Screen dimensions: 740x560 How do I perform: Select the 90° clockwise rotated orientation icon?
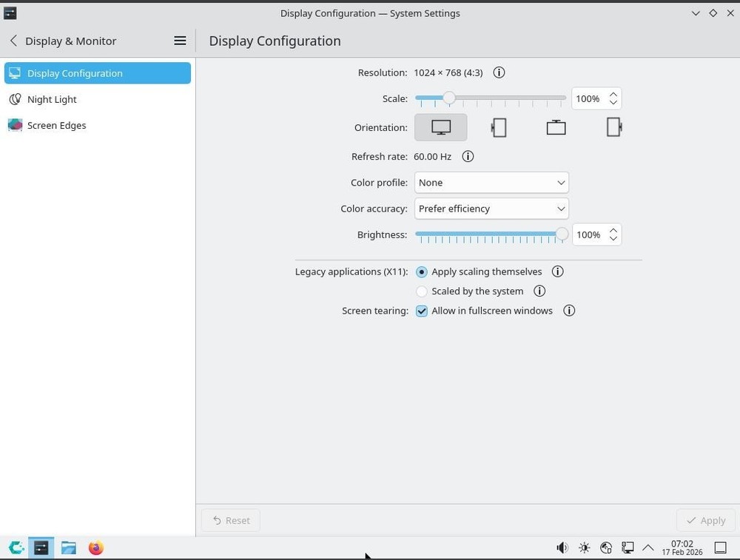(x=499, y=127)
